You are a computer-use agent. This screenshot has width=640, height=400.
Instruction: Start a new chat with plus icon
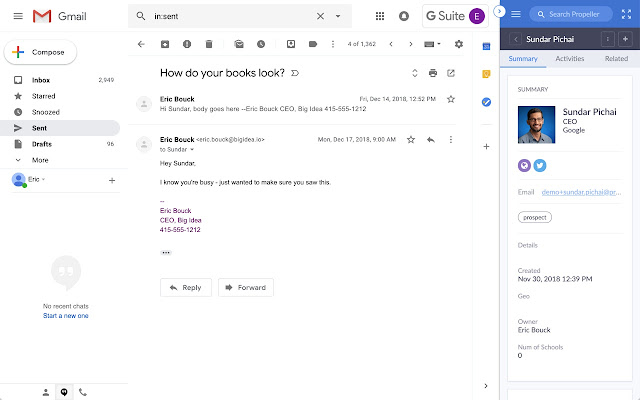pos(112,180)
